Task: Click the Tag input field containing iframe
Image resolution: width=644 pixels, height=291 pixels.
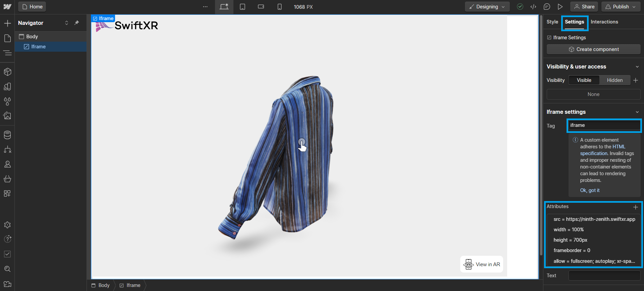Action: pos(604,125)
